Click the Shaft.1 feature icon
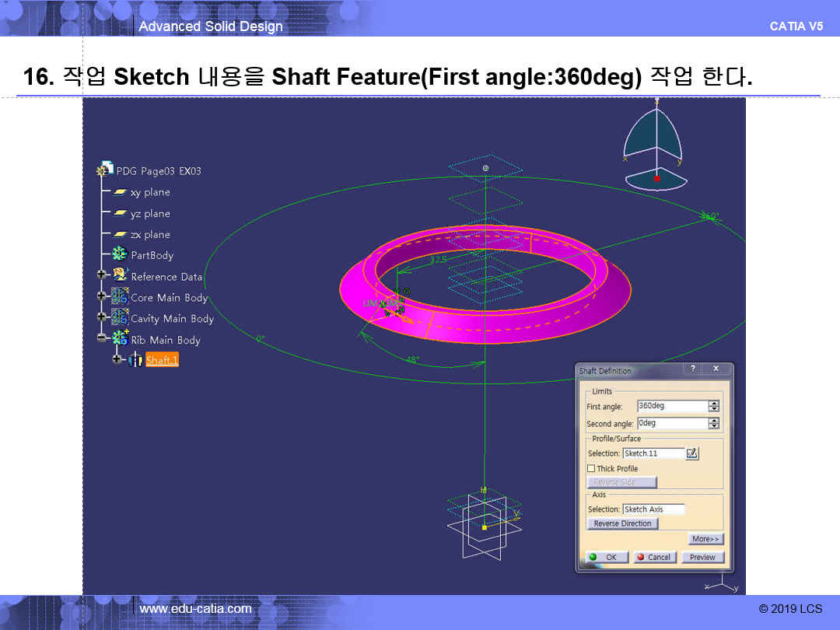The image size is (840, 630). pos(135,359)
